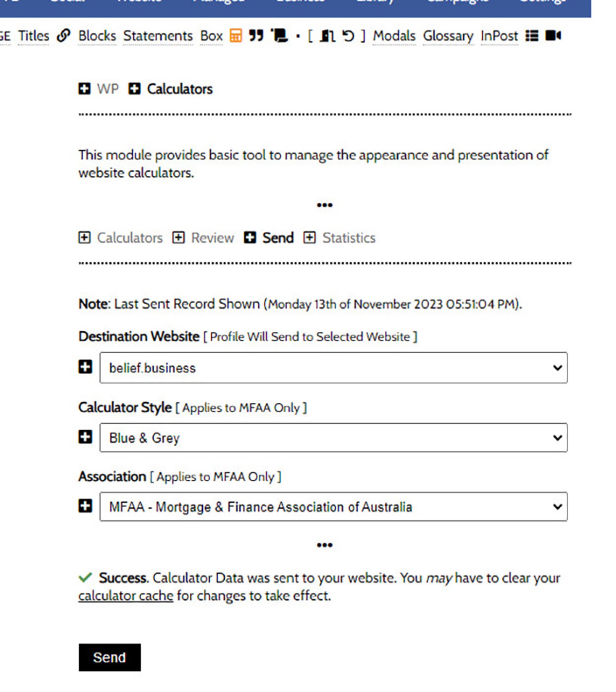Follow the calculator cache link
The width and height of the screenshot is (616, 692).
(126, 596)
